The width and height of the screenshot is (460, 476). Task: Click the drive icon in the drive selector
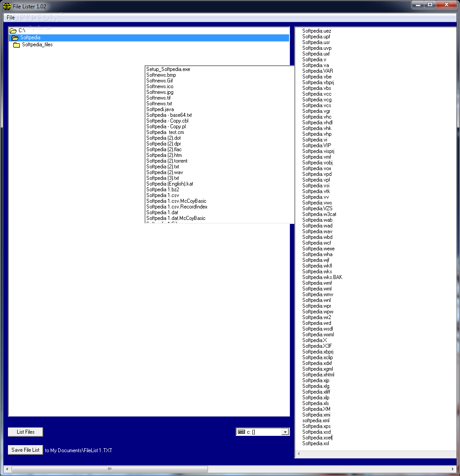pos(241,431)
